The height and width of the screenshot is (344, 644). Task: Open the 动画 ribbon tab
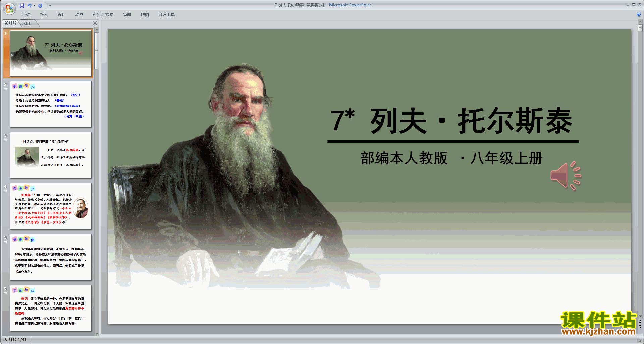(x=79, y=15)
